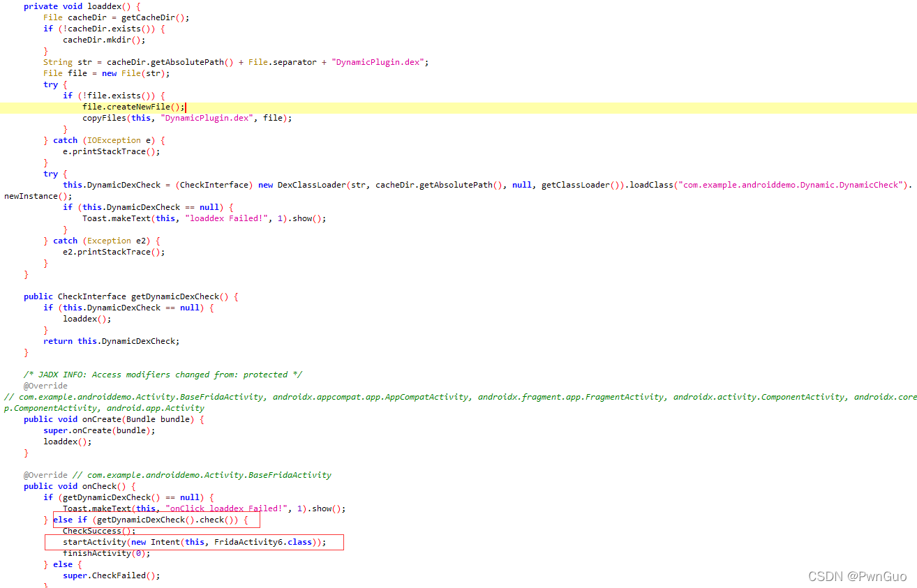Click the Toast 'onClick loaddex Failed!' line
The height and width of the screenshot is (588, 917).
click(204, 508)
